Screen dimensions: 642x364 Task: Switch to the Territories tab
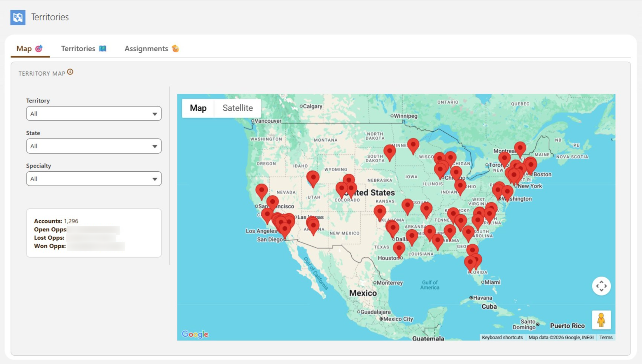click(83, 48)
